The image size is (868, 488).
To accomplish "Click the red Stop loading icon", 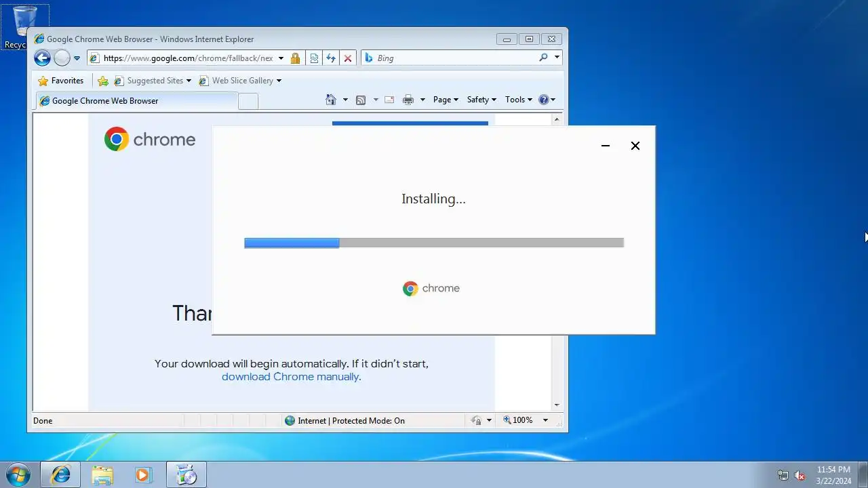I will (x=348, y=58).
